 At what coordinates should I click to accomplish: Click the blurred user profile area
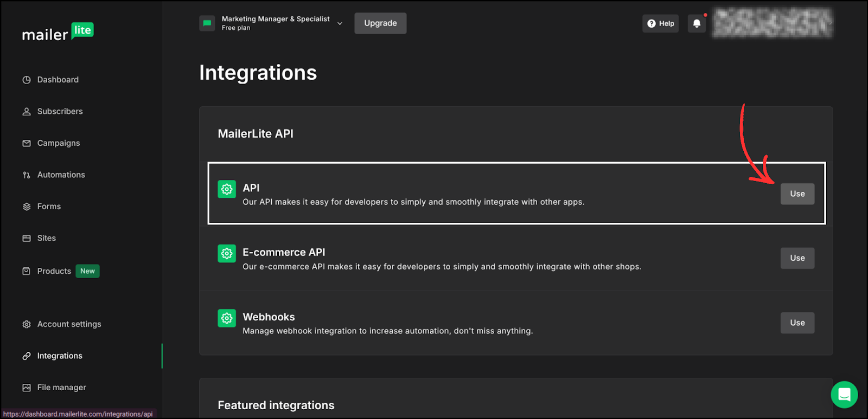coord(772,23)
